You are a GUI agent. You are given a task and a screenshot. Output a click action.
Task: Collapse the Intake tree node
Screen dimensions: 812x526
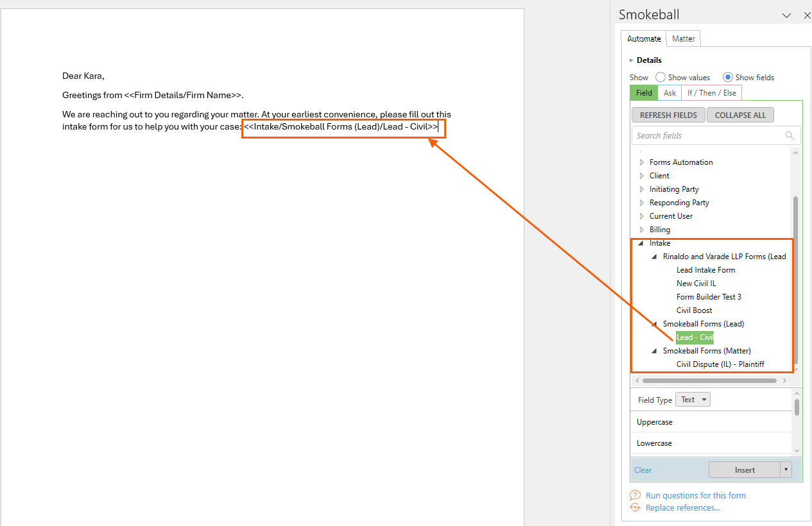click(641, 244)
